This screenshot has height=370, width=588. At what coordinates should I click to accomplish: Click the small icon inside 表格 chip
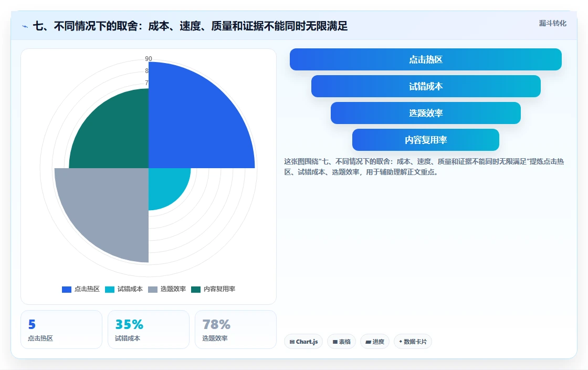335,342
